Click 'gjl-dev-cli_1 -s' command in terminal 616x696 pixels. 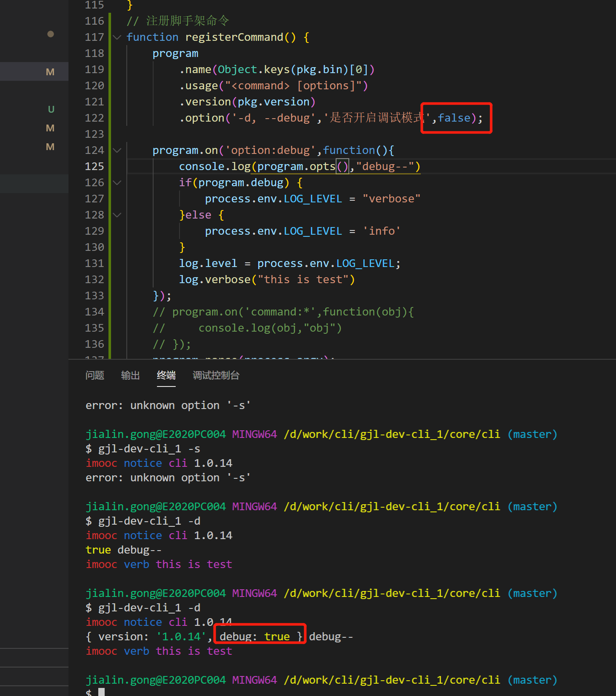coord(149,449)
